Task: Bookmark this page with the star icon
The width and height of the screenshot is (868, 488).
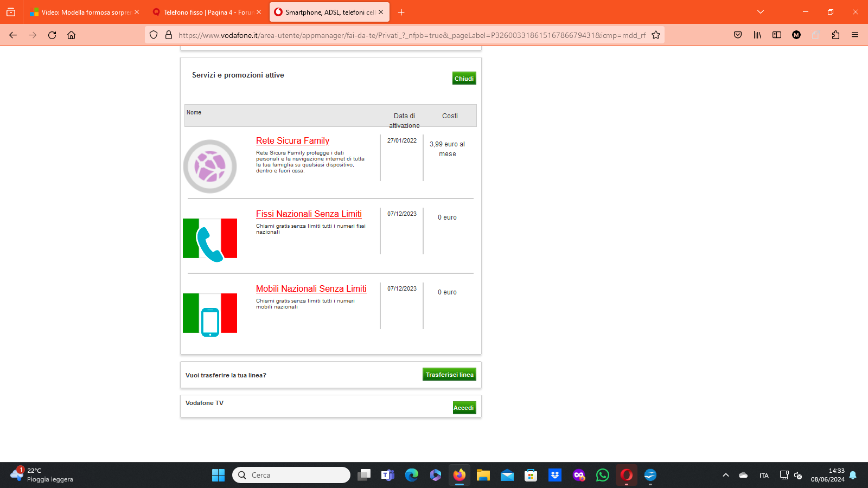Action: [656, 35]
